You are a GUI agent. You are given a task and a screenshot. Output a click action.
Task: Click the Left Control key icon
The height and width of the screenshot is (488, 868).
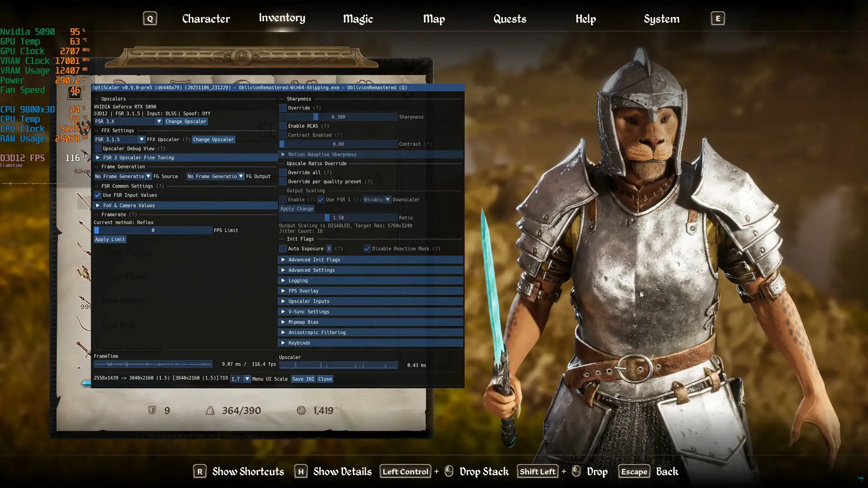[405, 472]
